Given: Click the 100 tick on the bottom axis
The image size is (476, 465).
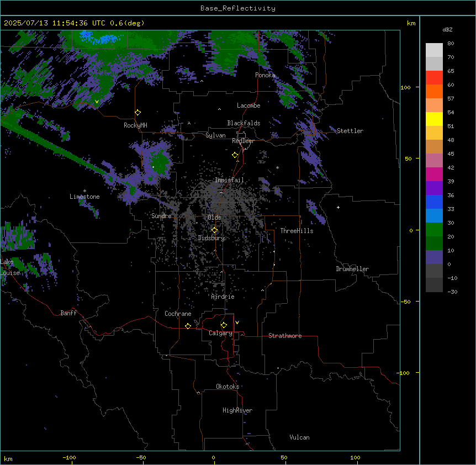Looking at the screenshot, I should [x=355, y=457].
